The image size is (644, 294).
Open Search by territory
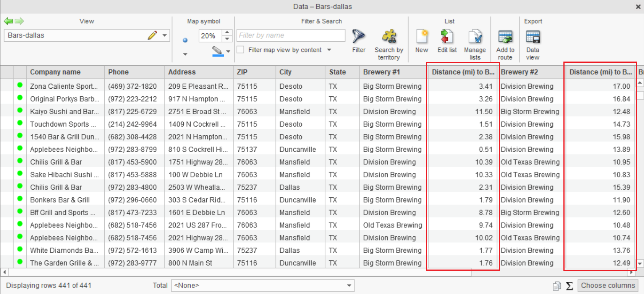pos(389,44)
